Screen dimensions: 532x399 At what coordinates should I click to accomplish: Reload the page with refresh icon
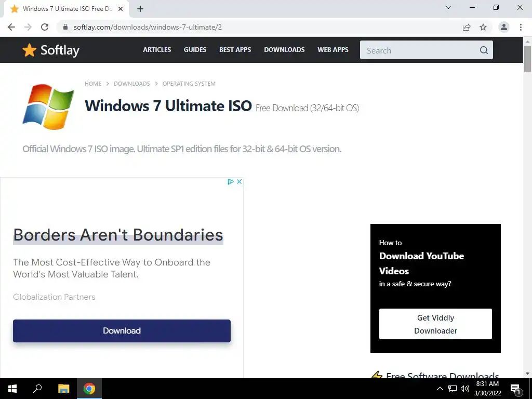click(x=45, y=27)
